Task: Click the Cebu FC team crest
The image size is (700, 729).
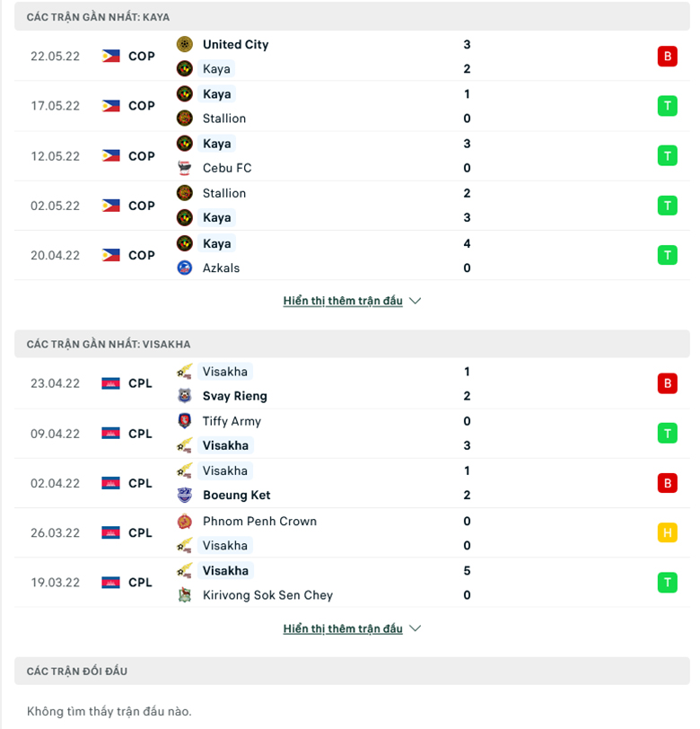Action: (185, 168)
